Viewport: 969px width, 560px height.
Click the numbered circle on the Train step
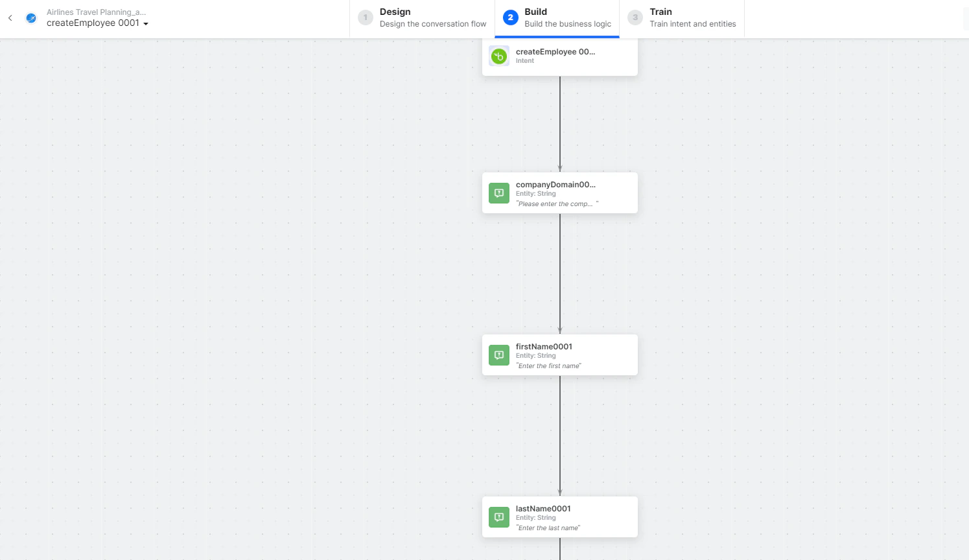click(x=635, y=17)
